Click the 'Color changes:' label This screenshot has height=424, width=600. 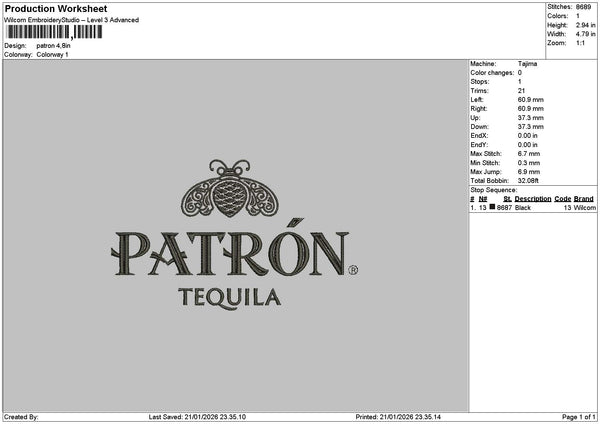click(492, 73)
